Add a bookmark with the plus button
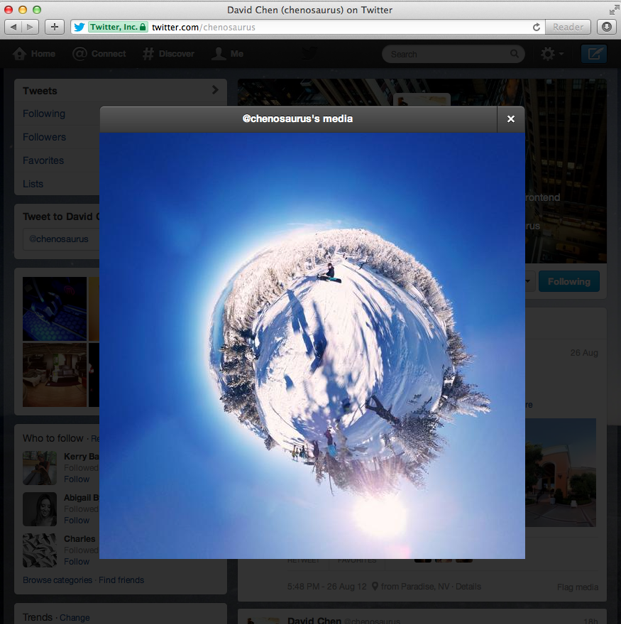Screen dimensions: 621x624 point(55,27)
